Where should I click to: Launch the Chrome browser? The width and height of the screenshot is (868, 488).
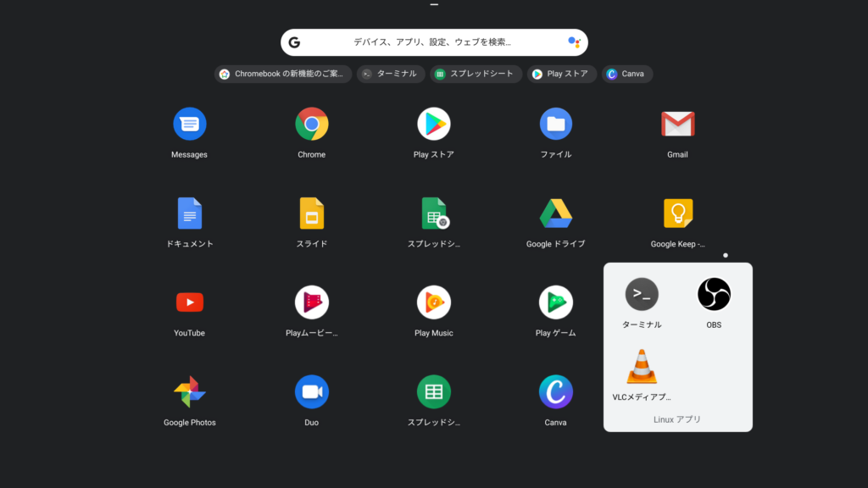coord(312,124)
